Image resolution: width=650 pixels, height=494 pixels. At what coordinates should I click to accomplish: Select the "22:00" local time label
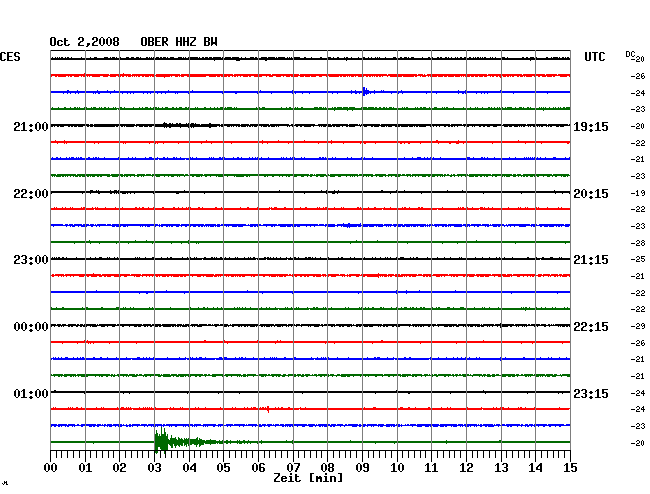pyautogui.click(x=31, y=194)
